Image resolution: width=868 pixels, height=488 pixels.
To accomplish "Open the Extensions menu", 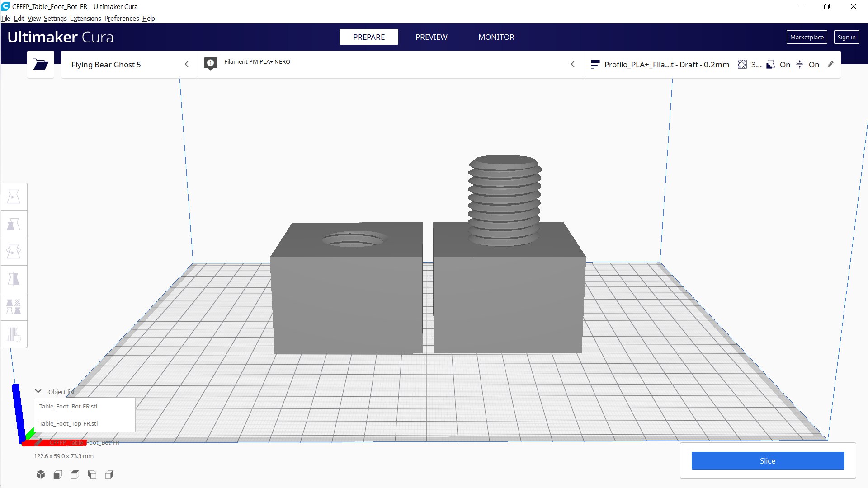I will coord(85,19).
